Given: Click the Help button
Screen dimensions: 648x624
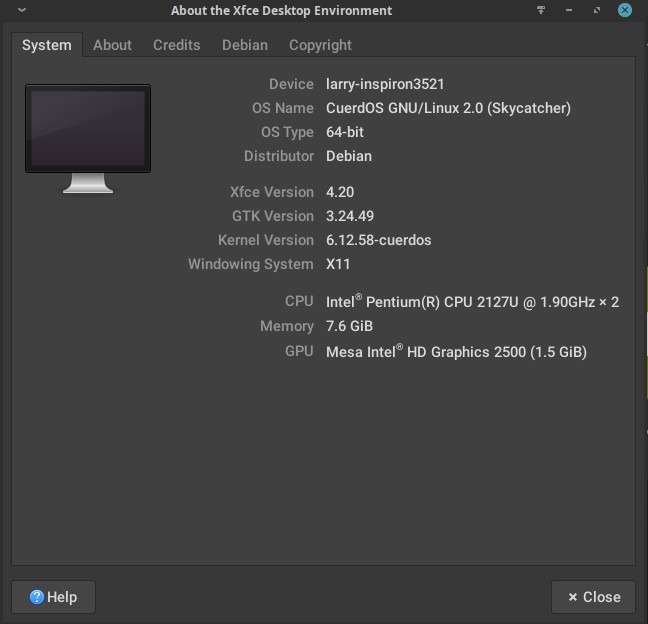Looking at the screenshot, I should pos(53,597).
